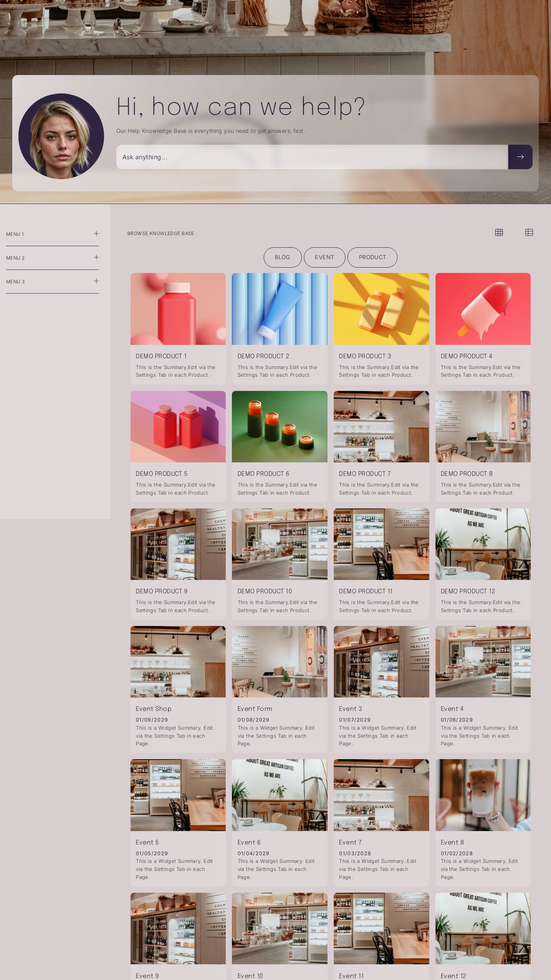The height and width of the screenshot is (980, 551).
Task: Switch to grid view layout icon
Action: point(499,232)
